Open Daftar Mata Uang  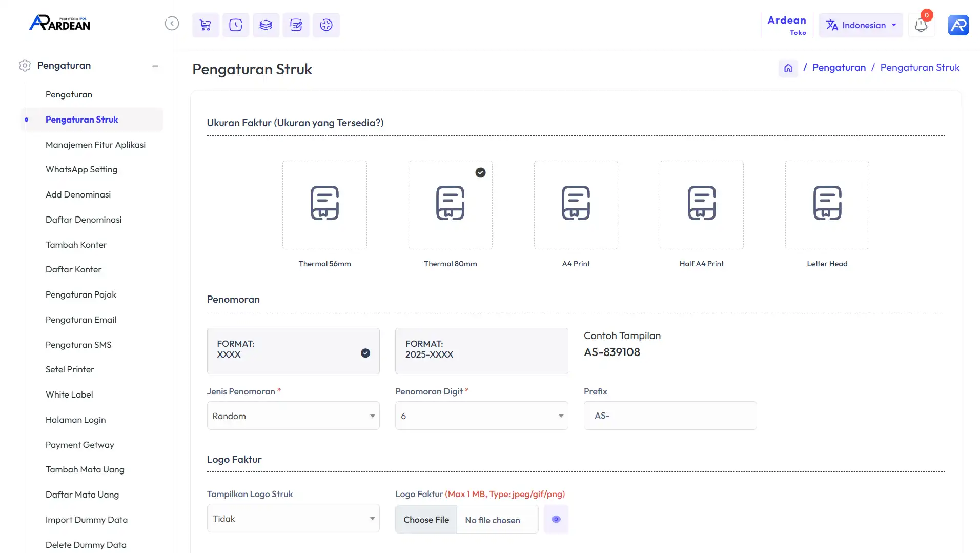[x=82, y=495]
